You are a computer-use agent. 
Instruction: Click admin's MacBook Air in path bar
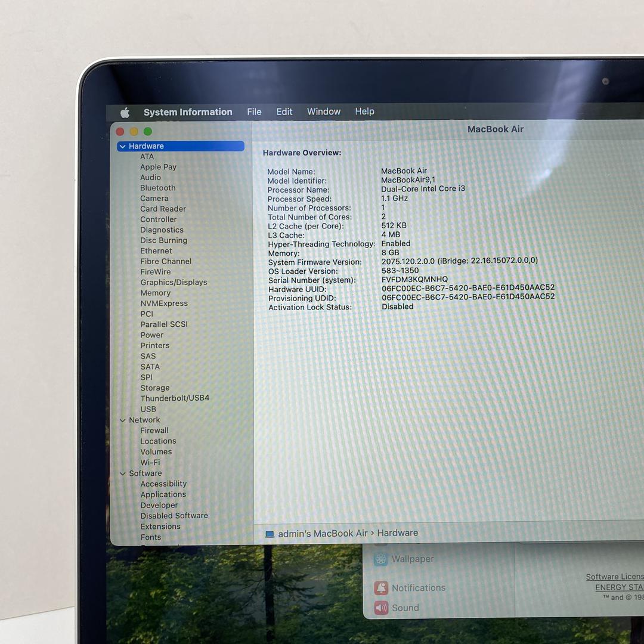323,534
